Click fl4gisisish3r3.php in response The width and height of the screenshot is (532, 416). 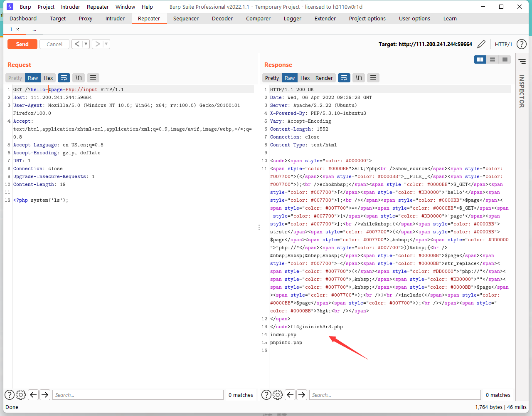317,327
